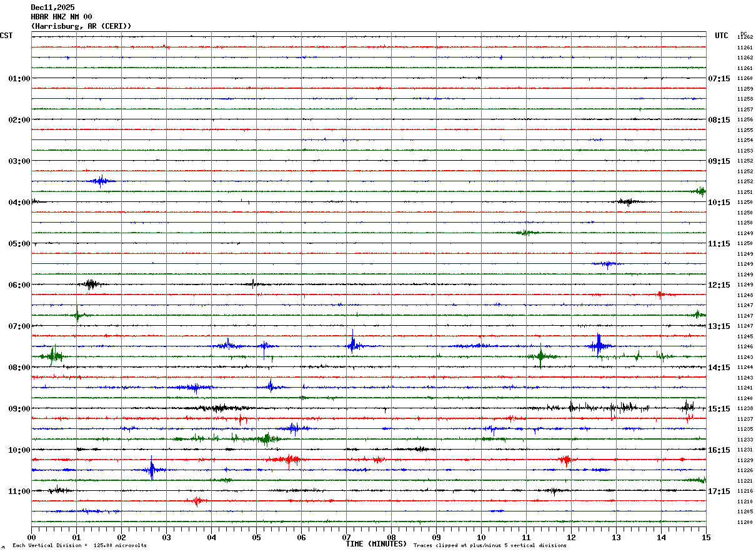The height and width of the screenshot is (554, 756).
Task: Click the DC value 11248
Action: pyautogui.click(x=745, y=295)
